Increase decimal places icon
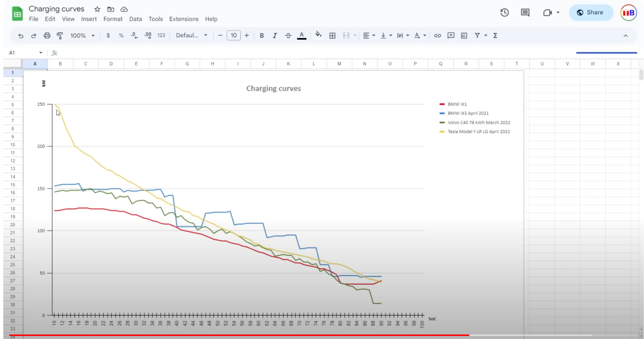Image resolution: width=644 pixels, height=339 pixels. point(148,35)
